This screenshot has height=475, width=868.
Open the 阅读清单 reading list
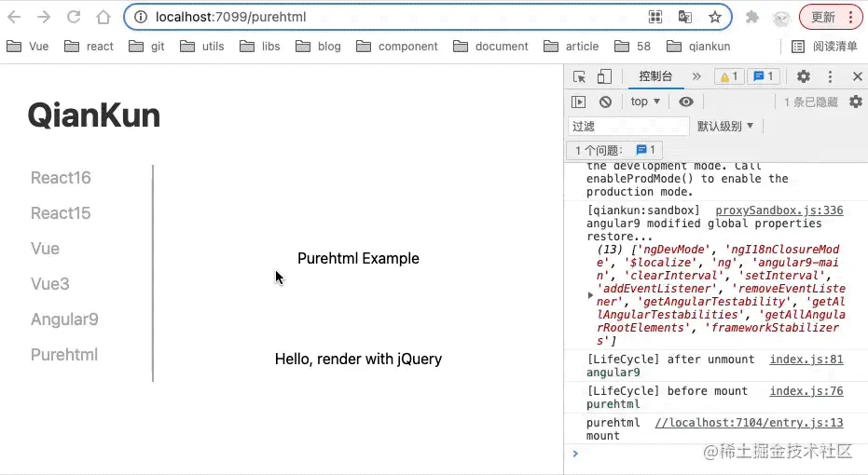(824, 47)
